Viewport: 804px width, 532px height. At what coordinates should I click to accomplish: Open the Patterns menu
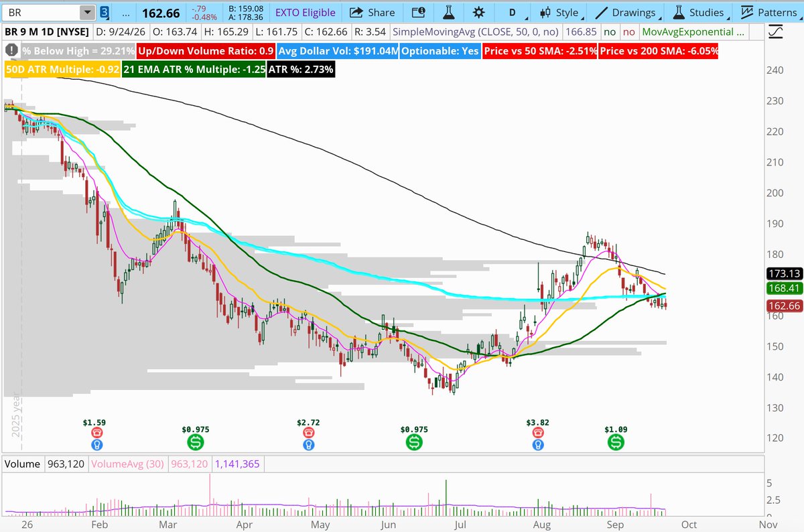[769, 12]
